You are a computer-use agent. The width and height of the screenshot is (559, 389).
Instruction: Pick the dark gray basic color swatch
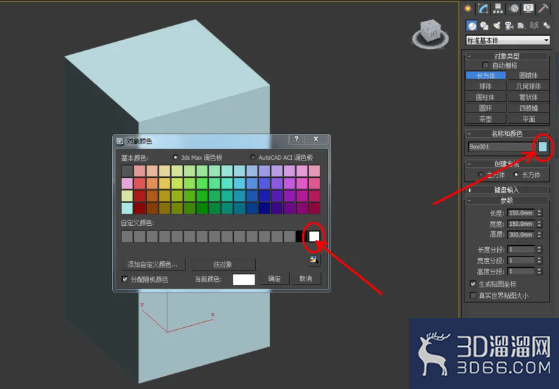[127, 171]
